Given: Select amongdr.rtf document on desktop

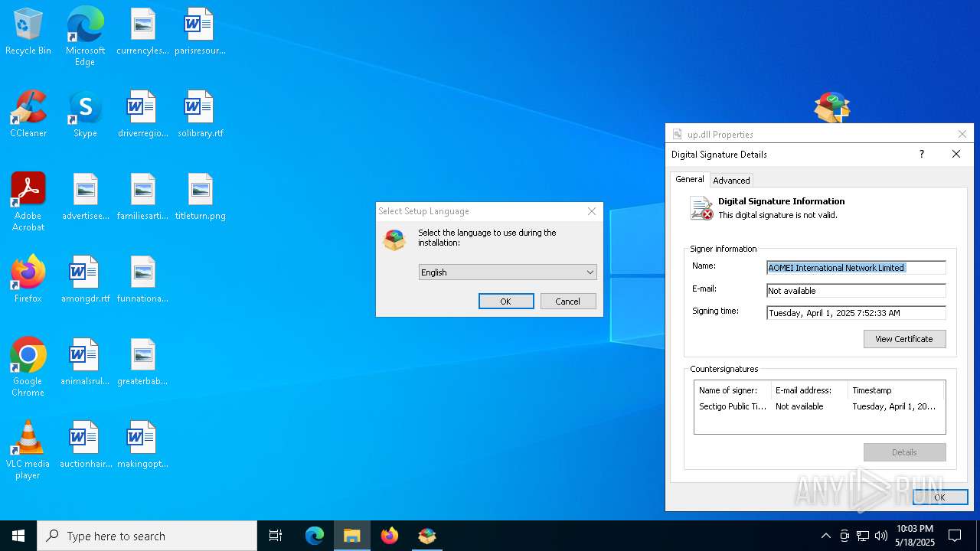Looking at the screenshot, I should 85,280.
